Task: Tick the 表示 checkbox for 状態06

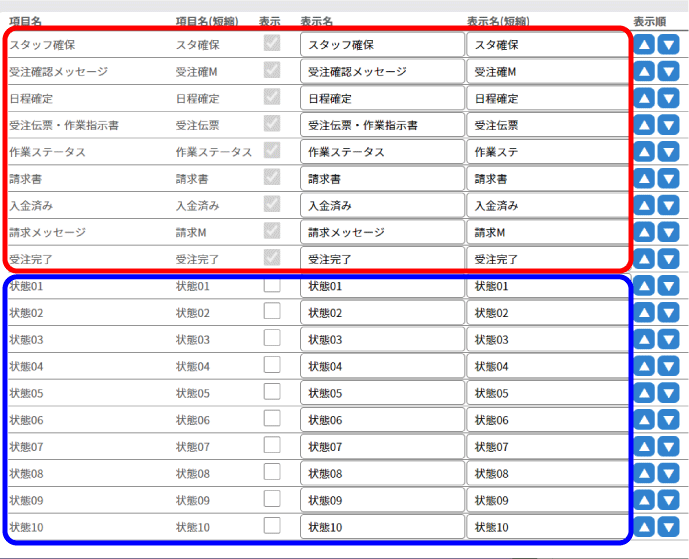Action: click(x=272, y=419)
